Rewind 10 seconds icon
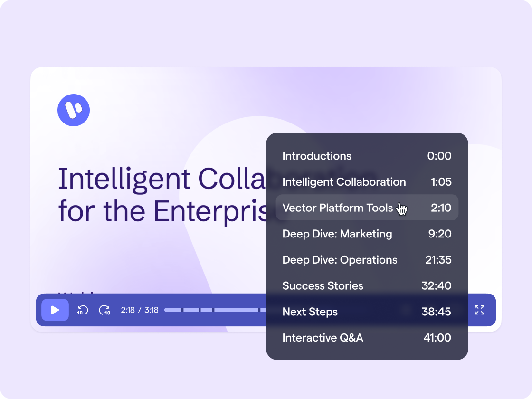532x399 pixels. tap(82, 310)
